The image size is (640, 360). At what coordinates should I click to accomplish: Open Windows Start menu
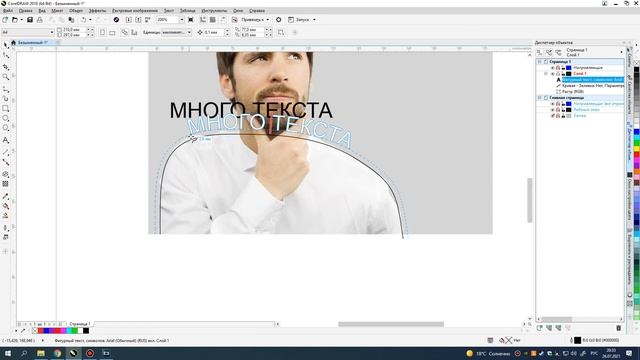click(x=8, y=353)
